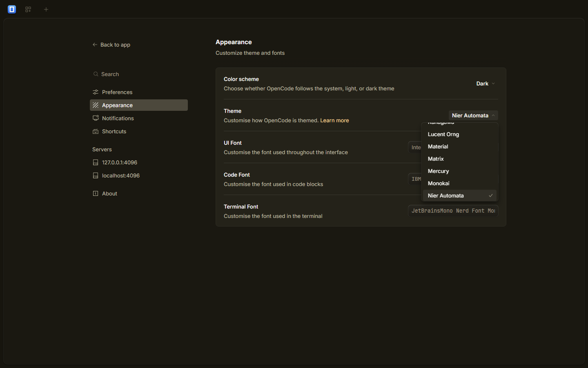588x368 pixels.
Task: Select the Mercury theme
Action: tap(460, 171)
